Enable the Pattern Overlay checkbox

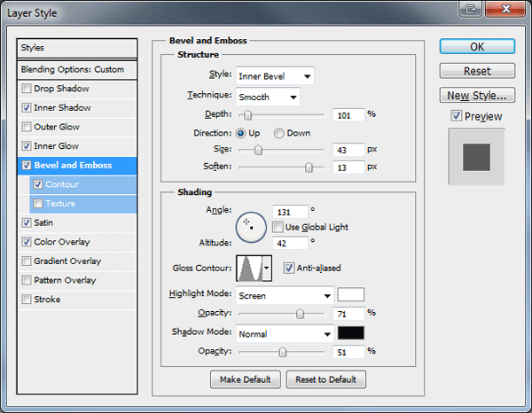click(26, 280)
